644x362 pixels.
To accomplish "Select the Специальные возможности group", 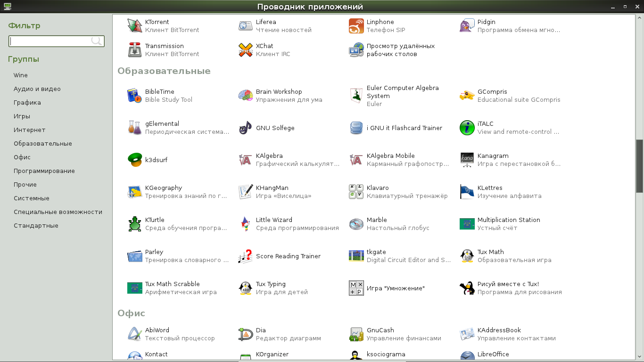I will [x=58, y=212].
